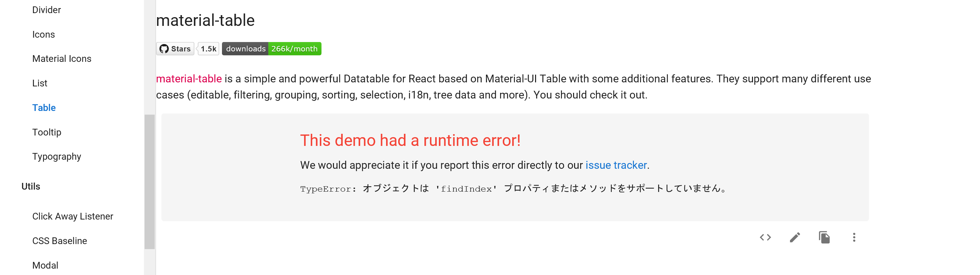Click the downloads label on the badge
The image size is (980, 275).
coord(246,49)
